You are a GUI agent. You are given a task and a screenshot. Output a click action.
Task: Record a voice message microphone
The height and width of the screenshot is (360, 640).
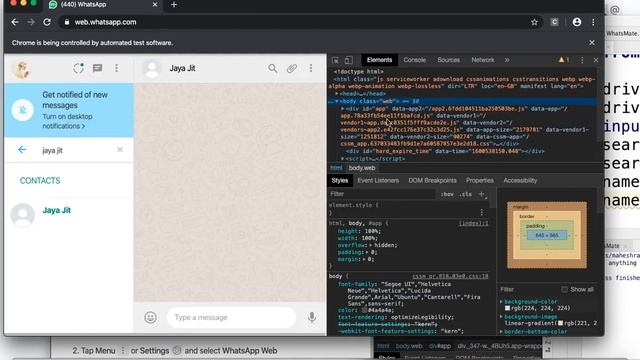coord(312,317)
